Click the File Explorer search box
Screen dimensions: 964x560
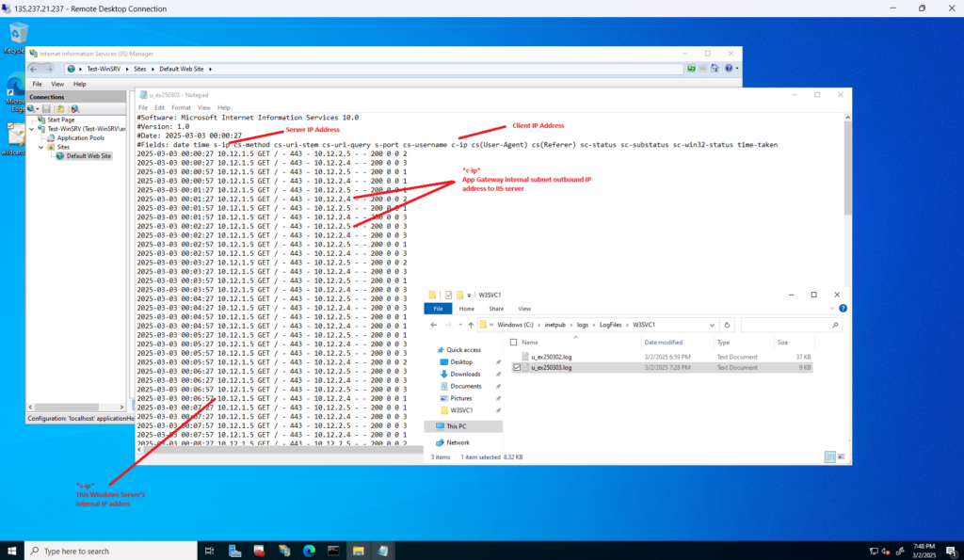789,325
